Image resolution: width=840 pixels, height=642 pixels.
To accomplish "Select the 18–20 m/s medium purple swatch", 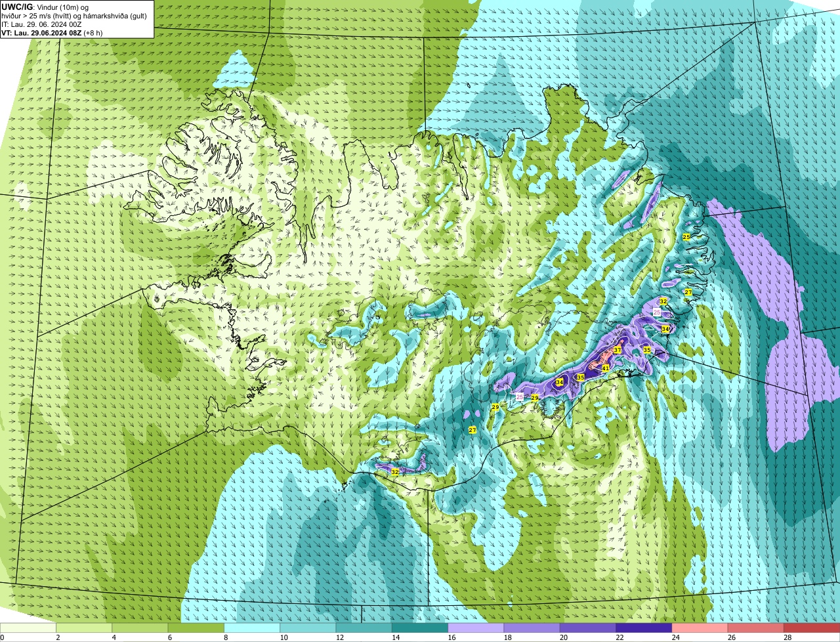I will (532, 628).
